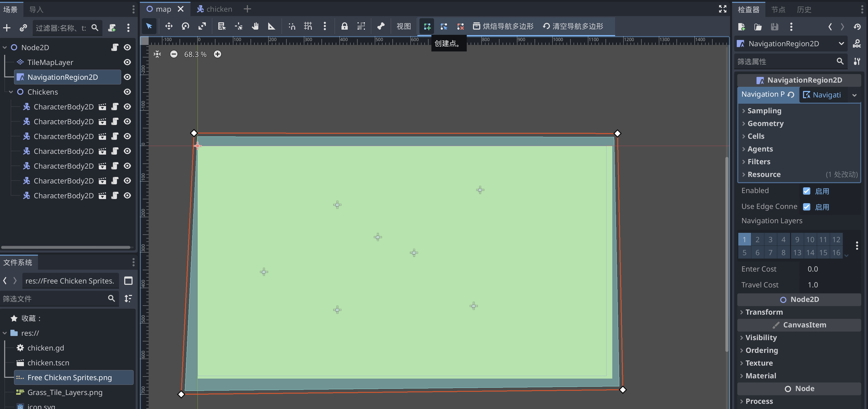Click the Edit points polygon tool
868x409 pixels.
pos(444,26)
